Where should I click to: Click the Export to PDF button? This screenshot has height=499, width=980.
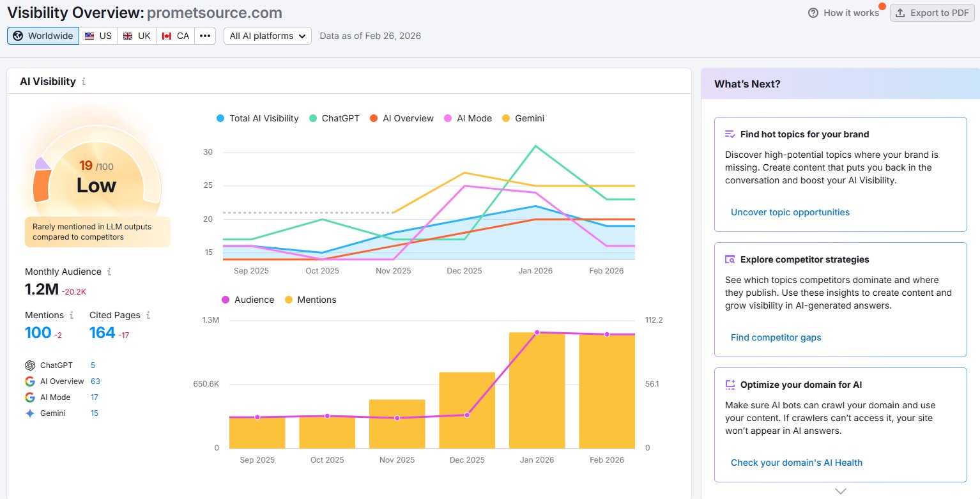932,13
